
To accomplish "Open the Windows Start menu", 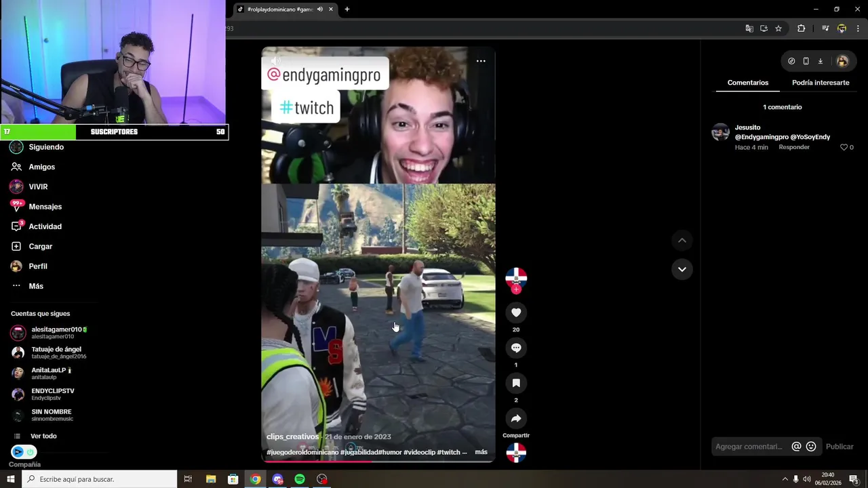I will [11, 479].
